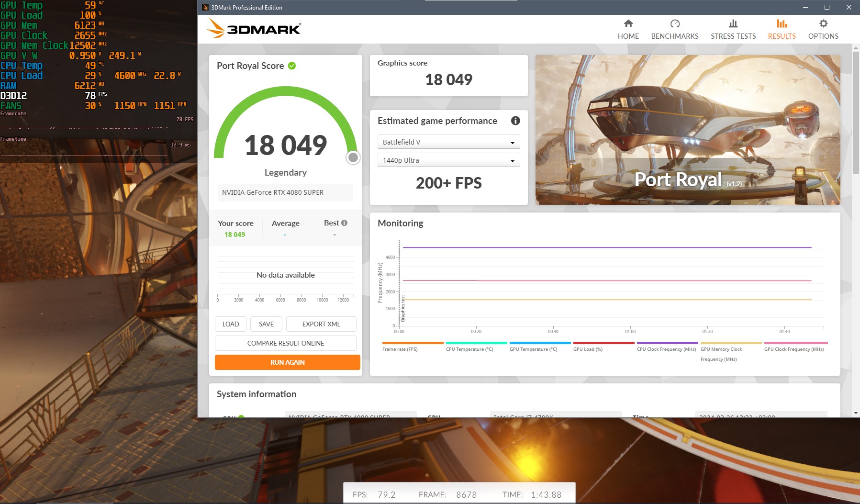
Task: Toggle the Frame rate (FPS) legend entry
Action: [413, 347]
